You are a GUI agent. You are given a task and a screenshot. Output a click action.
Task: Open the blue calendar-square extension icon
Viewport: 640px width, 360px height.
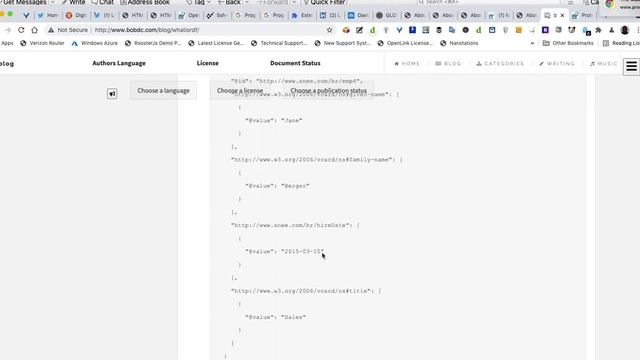(x=492, y=30)
